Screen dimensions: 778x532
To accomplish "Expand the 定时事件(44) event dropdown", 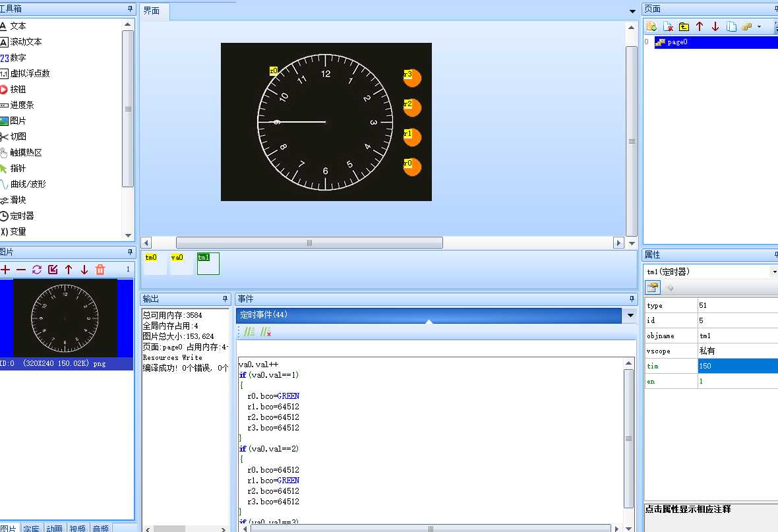I will point(630,315).
